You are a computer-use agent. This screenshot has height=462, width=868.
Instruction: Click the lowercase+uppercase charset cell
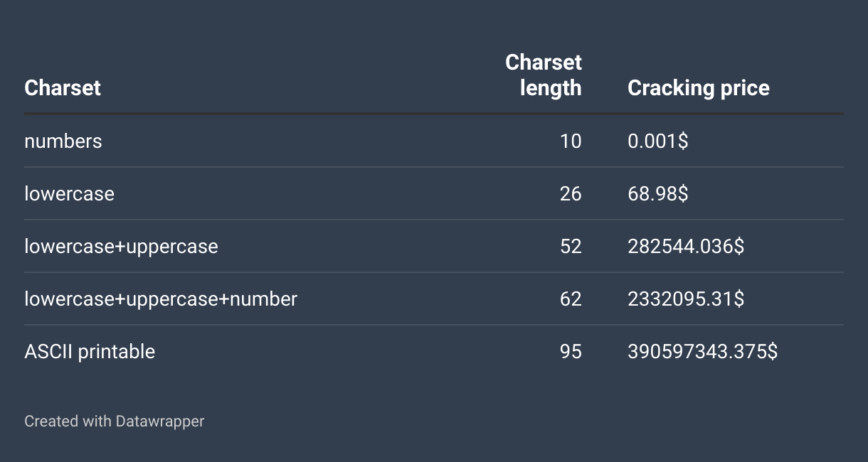coord(121,247)
